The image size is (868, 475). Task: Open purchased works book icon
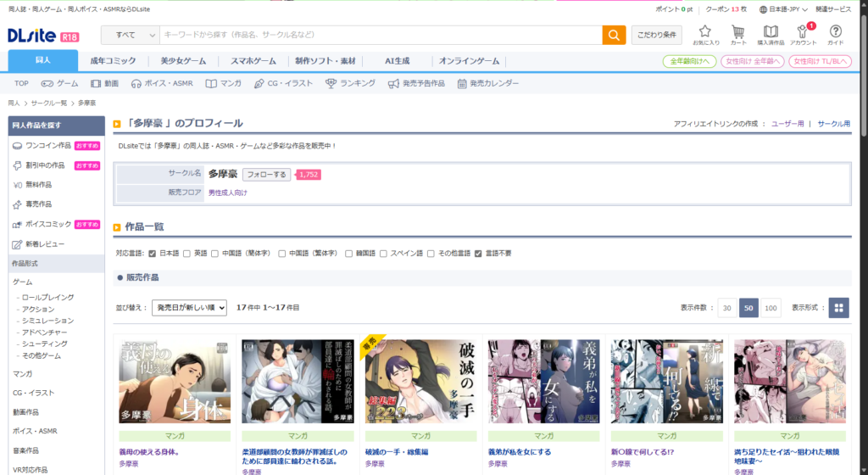pos(770,34)
